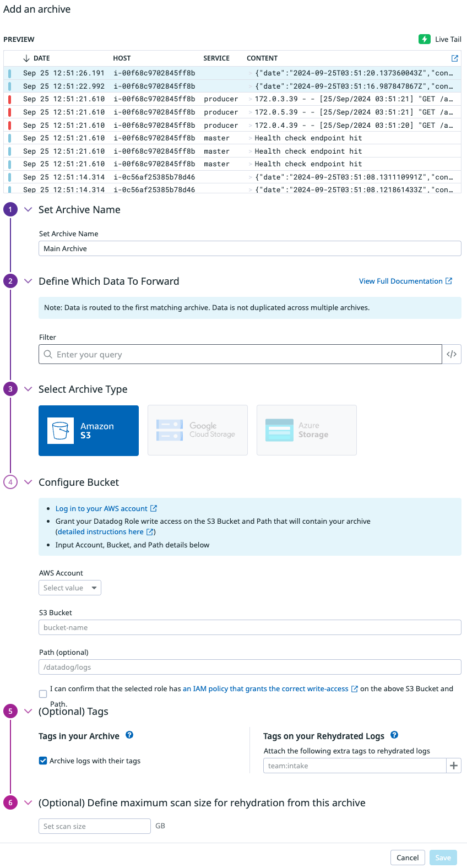Focus the S3 Bucket name field
The width and height of the screenshot is (467, 868).
click(x=250, y=627)
